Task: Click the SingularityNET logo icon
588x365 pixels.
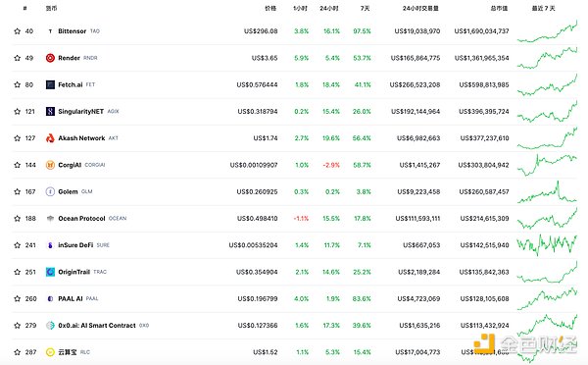Action: [50, 112]
